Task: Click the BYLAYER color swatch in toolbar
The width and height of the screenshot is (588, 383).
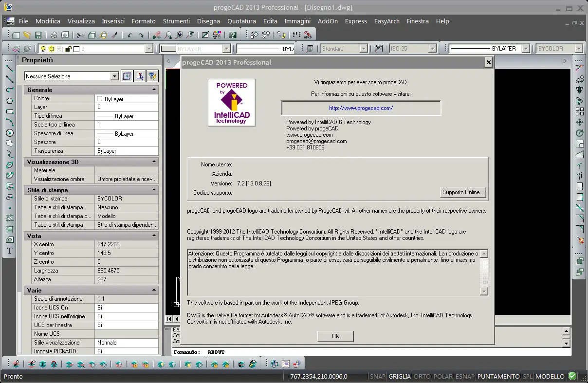Action: (x=168, y=49)
